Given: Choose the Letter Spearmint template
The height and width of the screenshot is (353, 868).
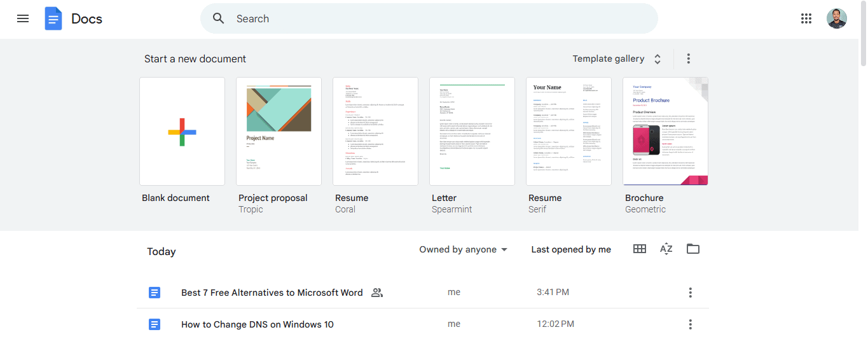Looking at the screenshot, I should pyautogui.click(x=472, y=131).
